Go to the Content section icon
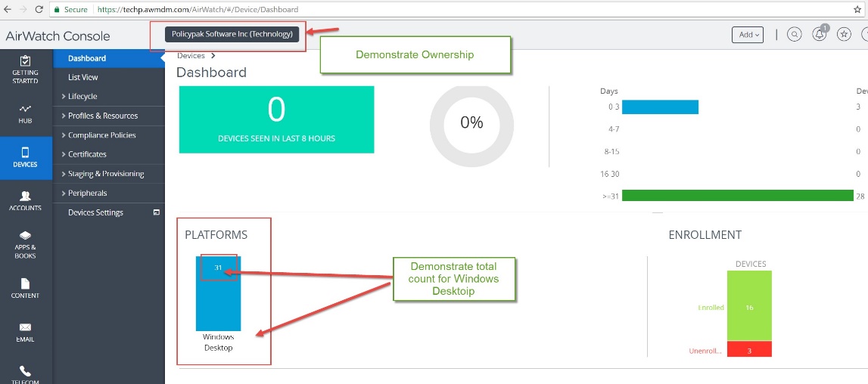868x384 pixels. click(x=26, y=288)
